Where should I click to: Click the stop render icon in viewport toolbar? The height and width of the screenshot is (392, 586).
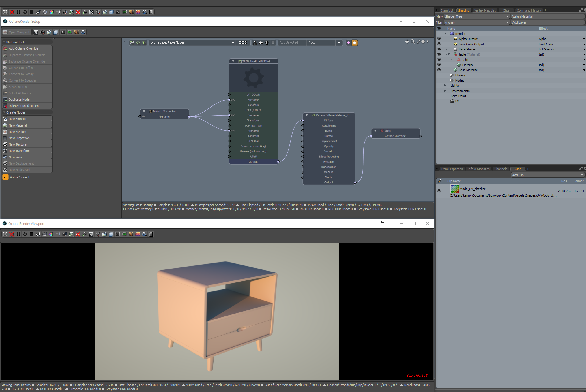tap(31, 234)
